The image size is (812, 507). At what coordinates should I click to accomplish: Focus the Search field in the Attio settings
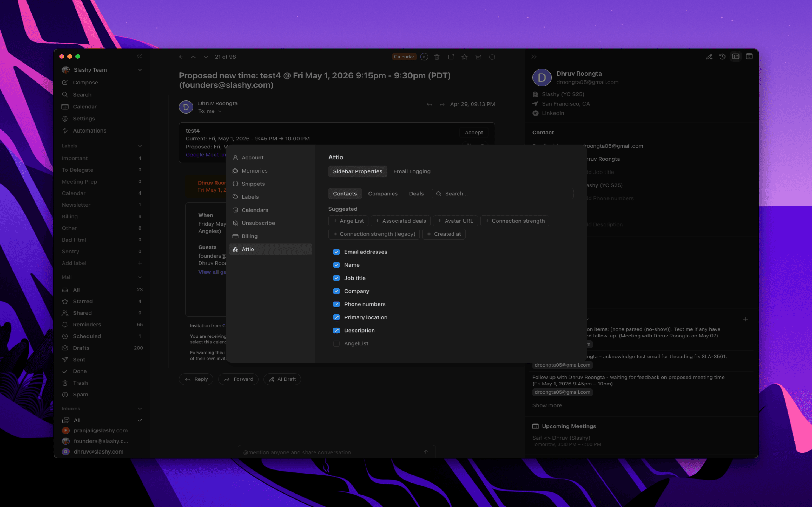503,193
